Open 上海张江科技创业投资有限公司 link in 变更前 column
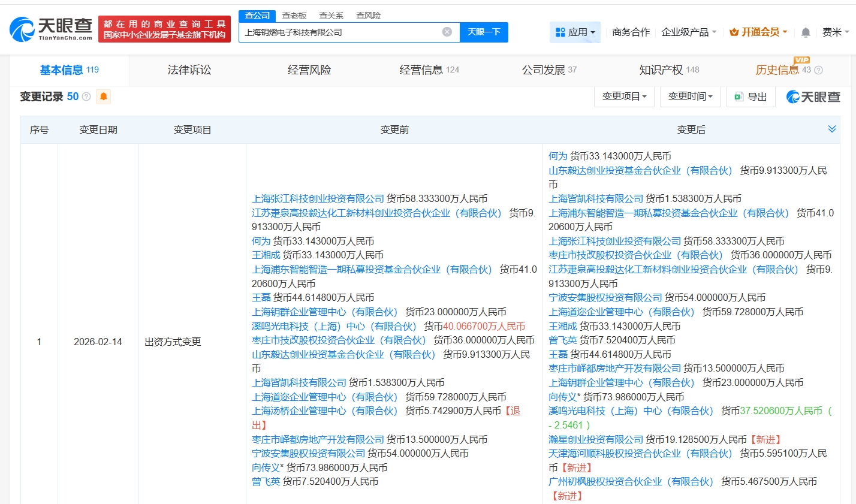Screen dimensions: 856x504 318,199
